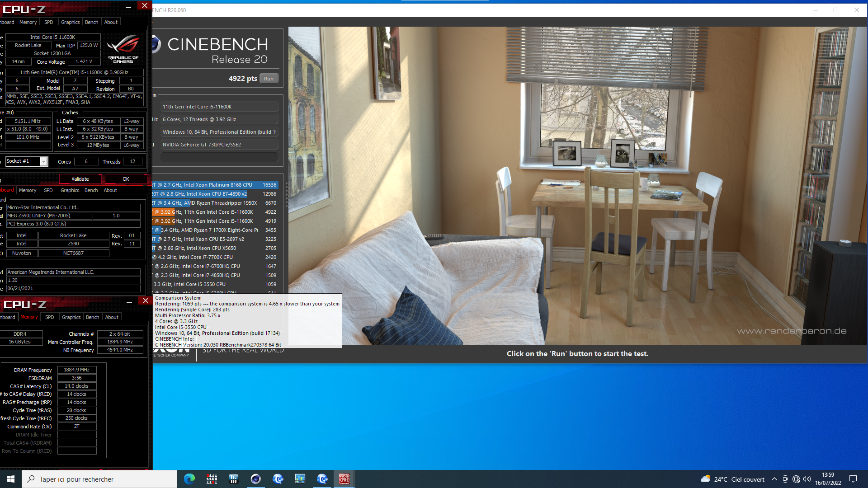
Task: Click the empty Cinebench info field
Action: 219,157
